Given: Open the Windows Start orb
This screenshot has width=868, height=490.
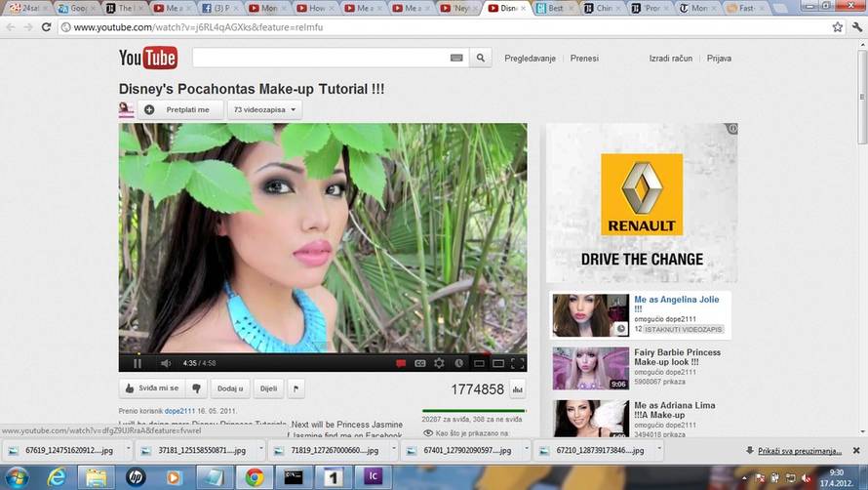Looking at the screenshot, I should click(x=17, y=478).
